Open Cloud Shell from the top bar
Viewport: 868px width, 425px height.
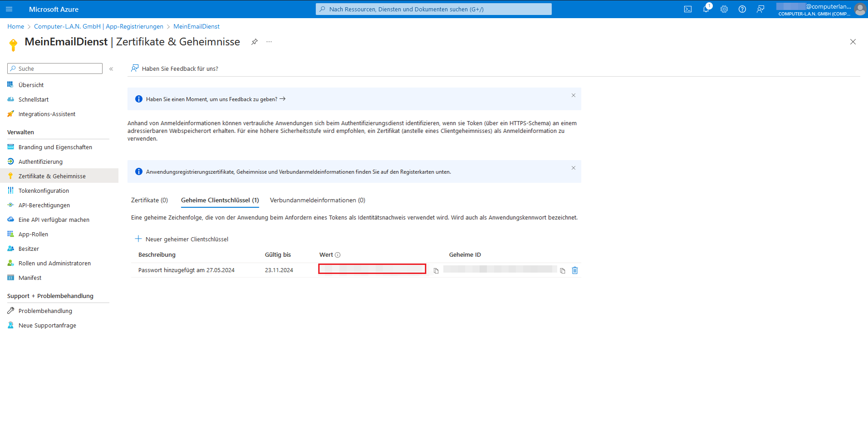pos(688,9)
